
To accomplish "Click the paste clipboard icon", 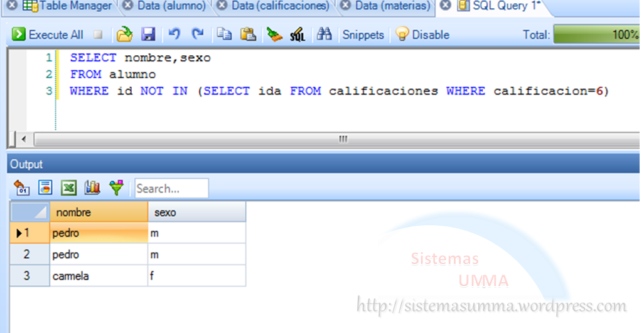I will pyautogui.click(x=249, y=34).
